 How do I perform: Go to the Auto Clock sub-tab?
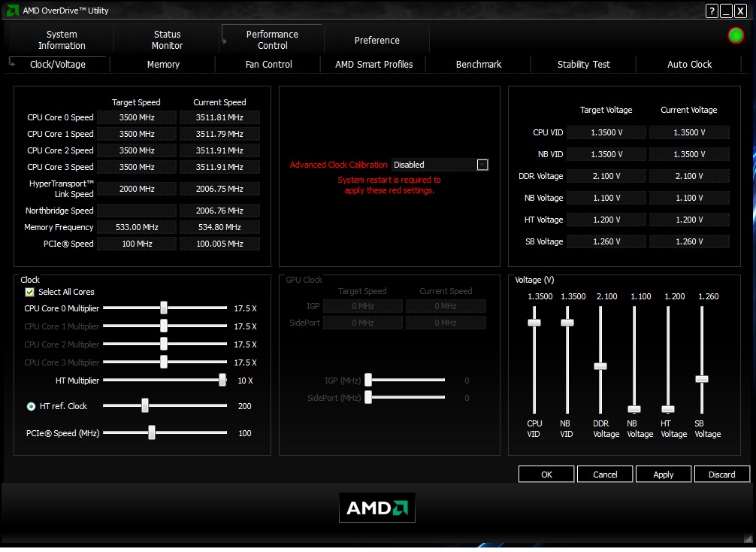[x=689, y=64]
